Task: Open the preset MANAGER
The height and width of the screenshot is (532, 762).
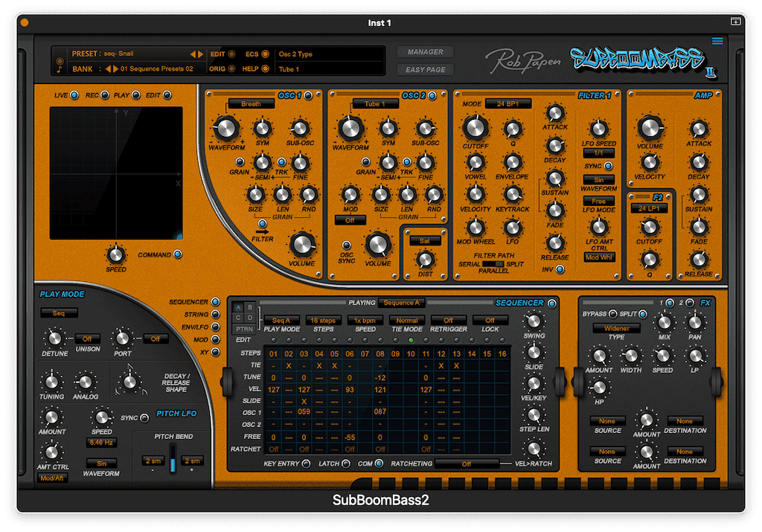Action: [425, 51]
